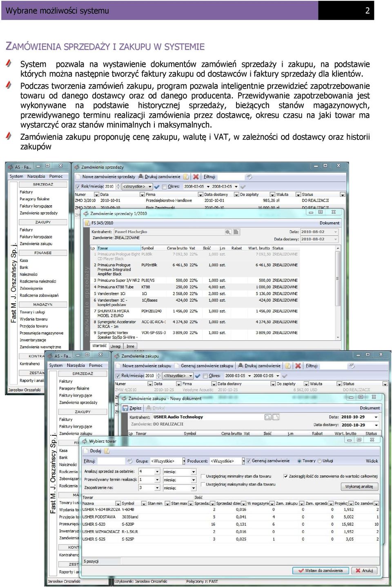Toggle Generuj zamówienie checkbox in Wybierz towar
This screenshot has width=392, height=587.
pyautogui.click(x=248, y=461)
